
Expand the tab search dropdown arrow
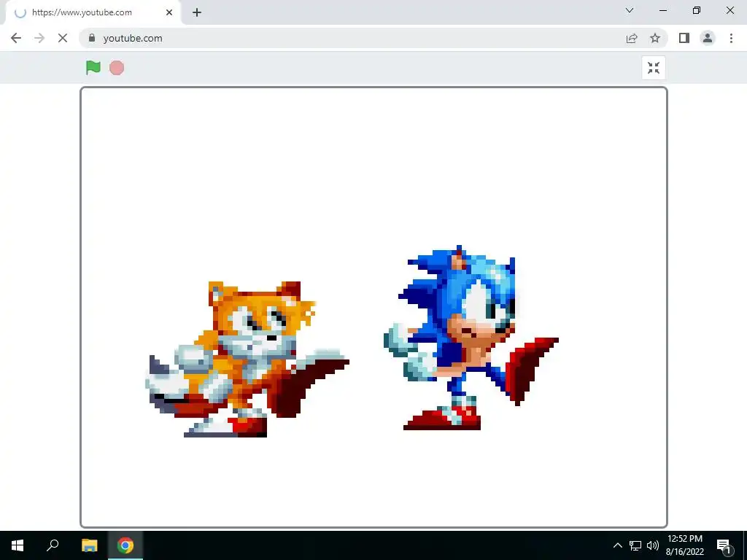(630, 10)
